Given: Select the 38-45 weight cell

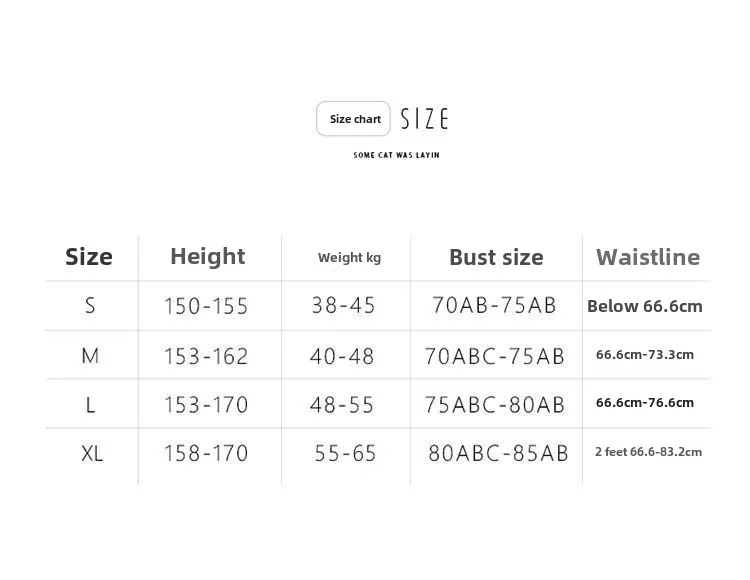Looking at the screenshot, I should (x=344, y=306).
